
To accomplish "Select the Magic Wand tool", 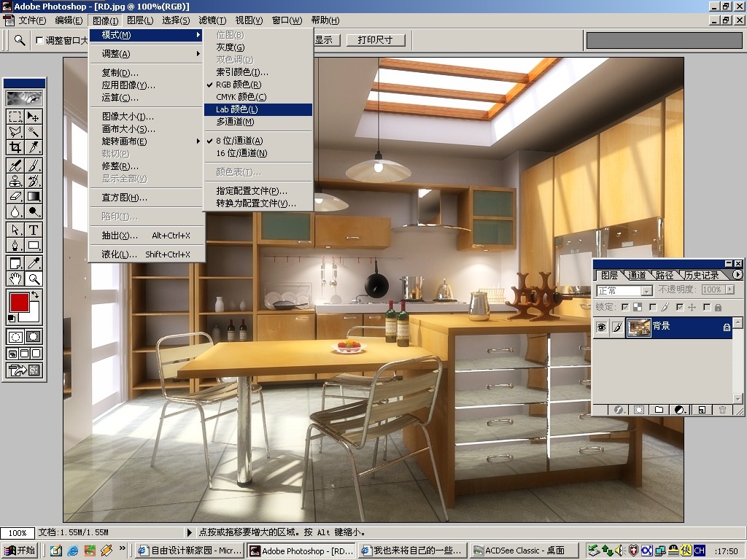I will pyautogui.click(x=34, y=132).
